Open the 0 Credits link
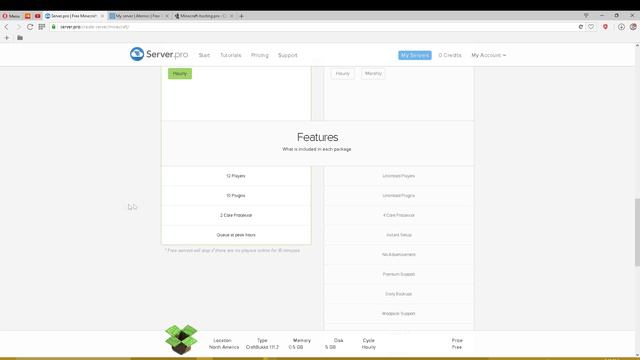The image size is (640, 360). pos(450,55)
